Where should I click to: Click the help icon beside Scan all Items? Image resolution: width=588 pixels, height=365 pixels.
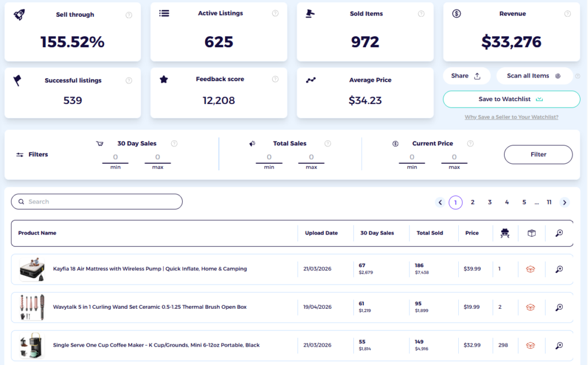point(578,76)
